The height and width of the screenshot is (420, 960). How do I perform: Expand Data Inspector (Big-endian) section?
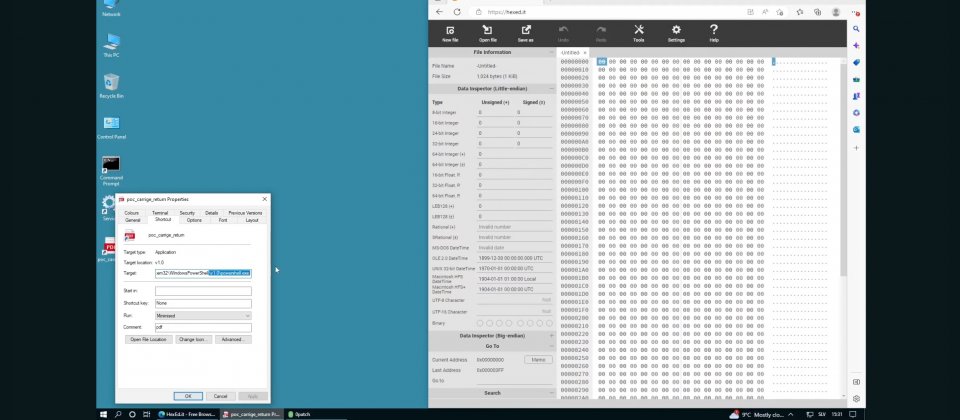(492, 336)
